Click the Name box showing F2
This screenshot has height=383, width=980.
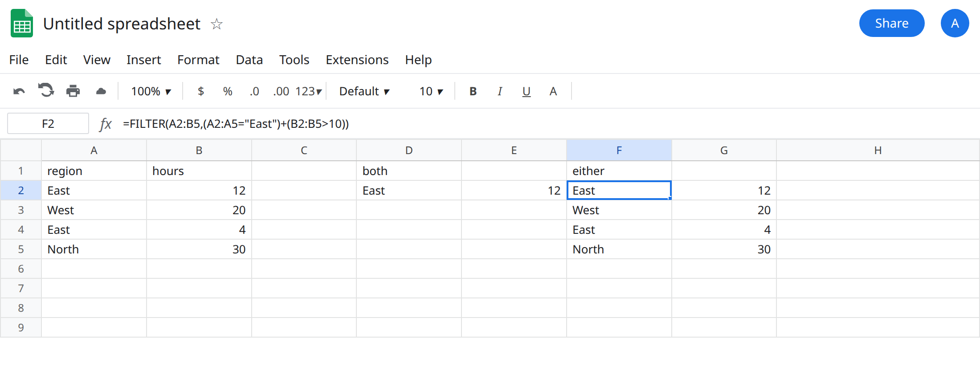click(x=48, y=123)
